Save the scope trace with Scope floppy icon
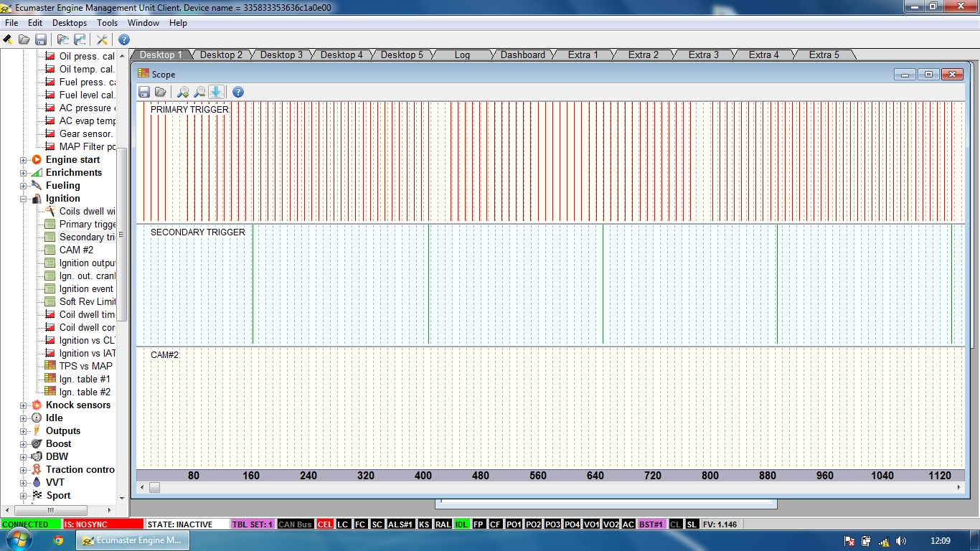Screen dimensions: 980x551 144,92
